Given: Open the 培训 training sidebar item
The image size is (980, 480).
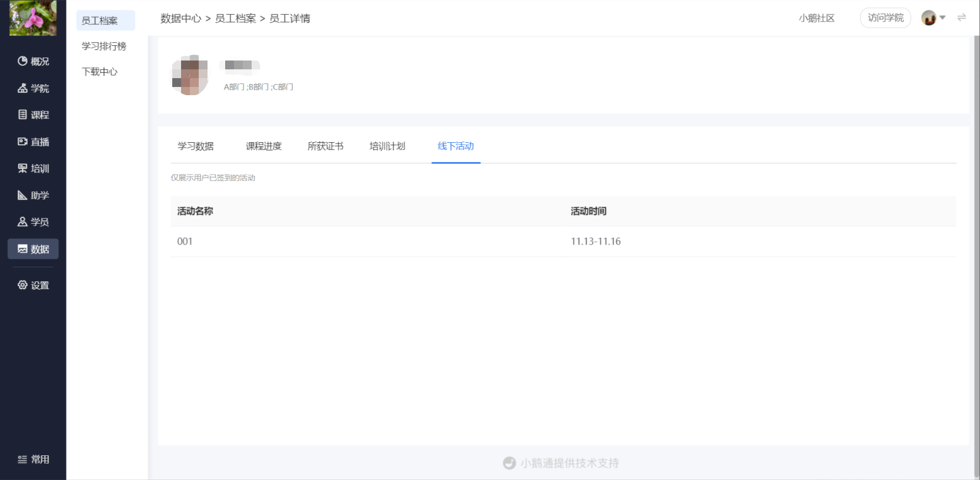Looking at the screenshot, I should (33, 169).
